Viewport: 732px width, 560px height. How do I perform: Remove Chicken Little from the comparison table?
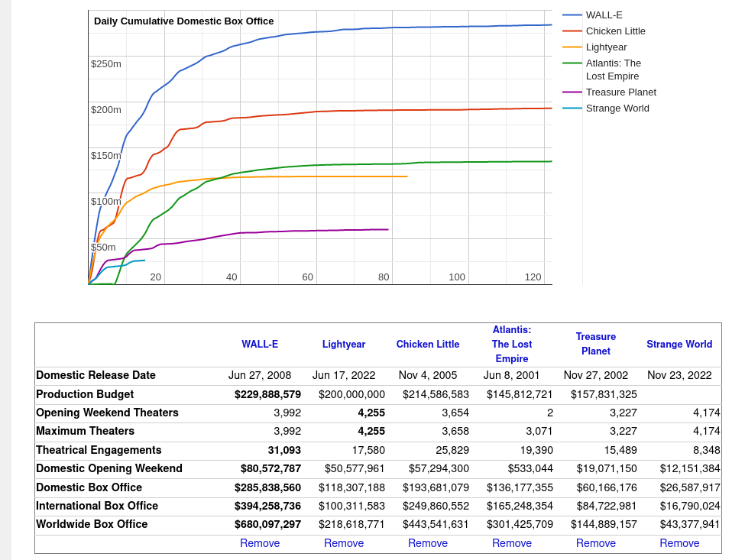(x=428, y=543)
